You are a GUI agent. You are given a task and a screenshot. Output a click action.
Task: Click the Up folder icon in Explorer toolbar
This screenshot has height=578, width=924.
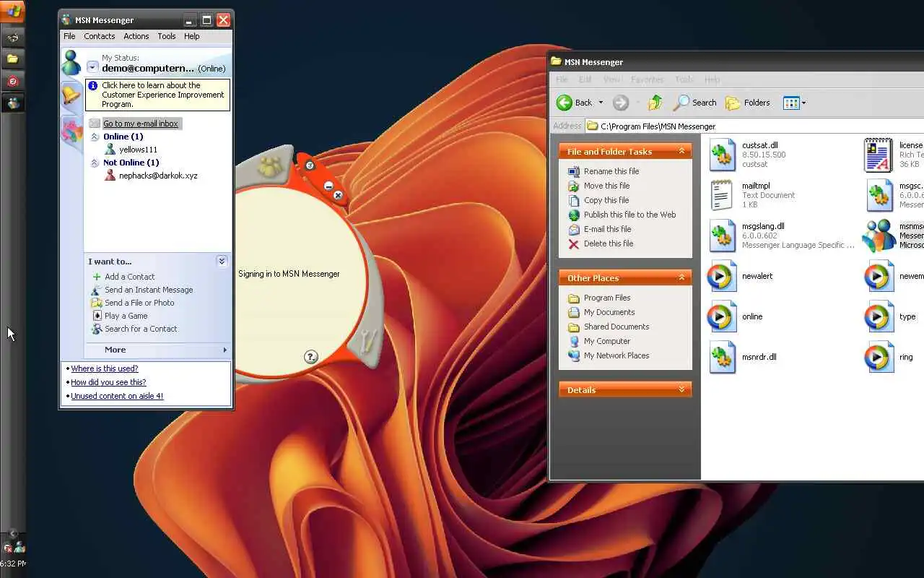coord(655,103)
